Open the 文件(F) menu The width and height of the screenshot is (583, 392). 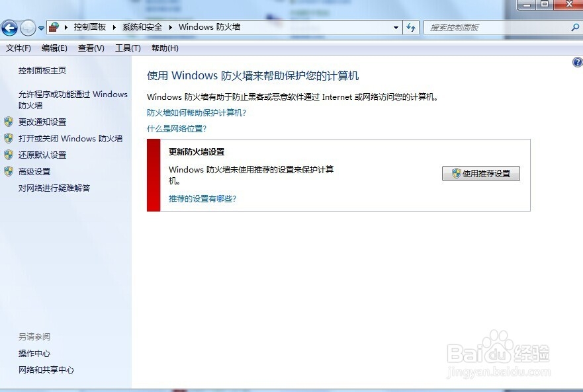[19, 48]
